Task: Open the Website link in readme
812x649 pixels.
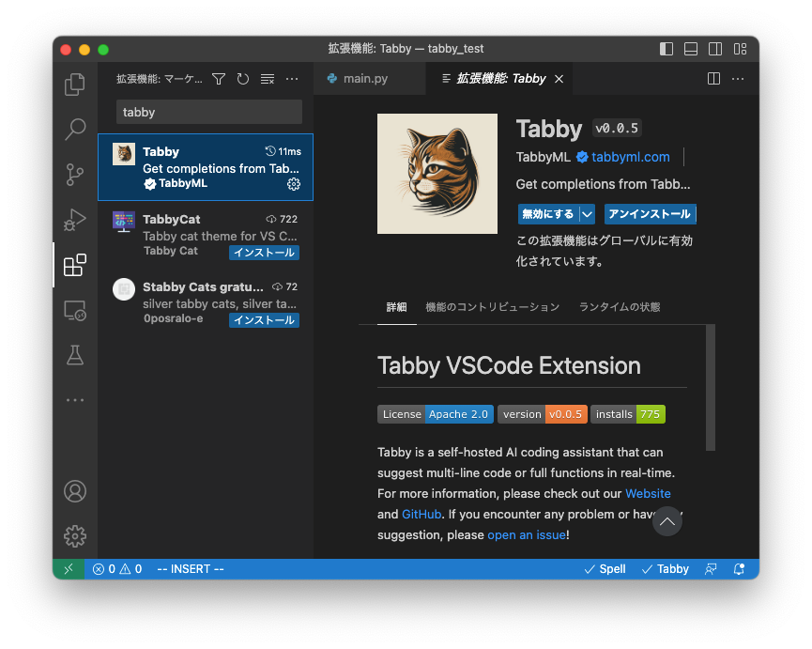Action: pyautogui.click(x=648, y=493)
